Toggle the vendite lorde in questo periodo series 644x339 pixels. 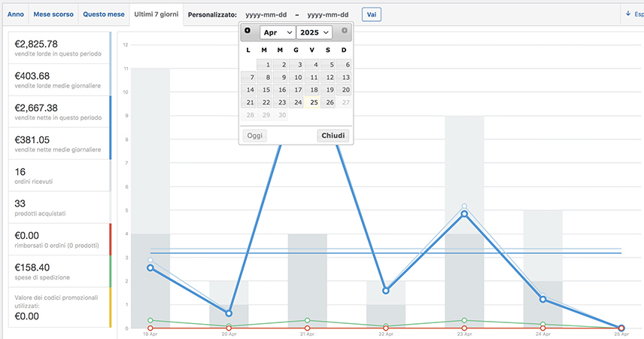(x=59, y=48)
